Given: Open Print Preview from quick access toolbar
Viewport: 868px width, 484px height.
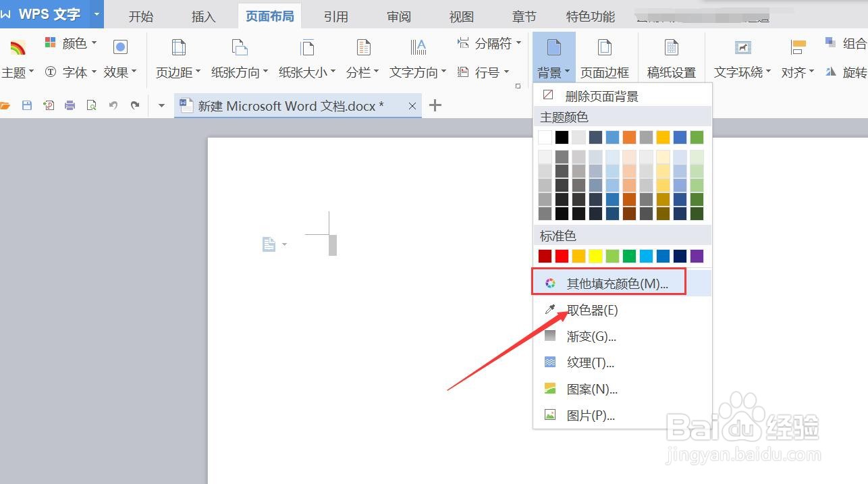Looking at the screenshot, I should tap(92, 105).
